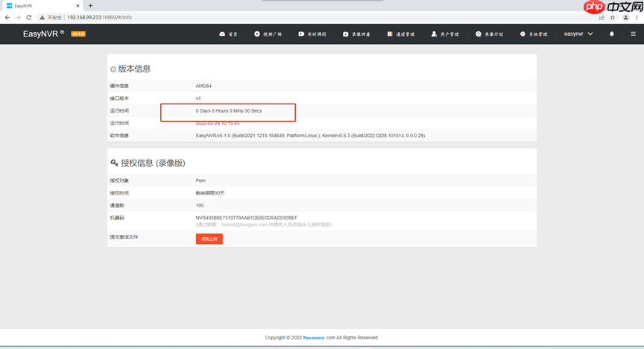Click the 授权时间 row label

click(119, 193)
